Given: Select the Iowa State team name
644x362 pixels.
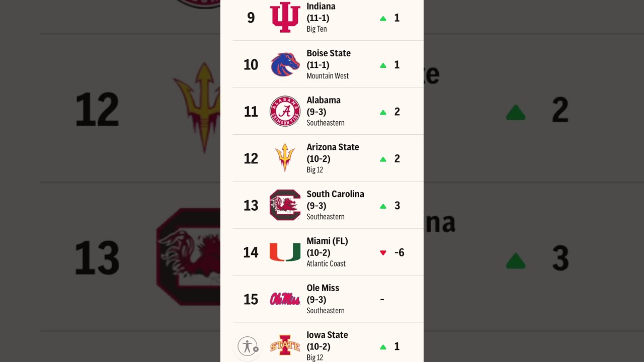Looking at the screenshot, I should (x=328, y=335).
